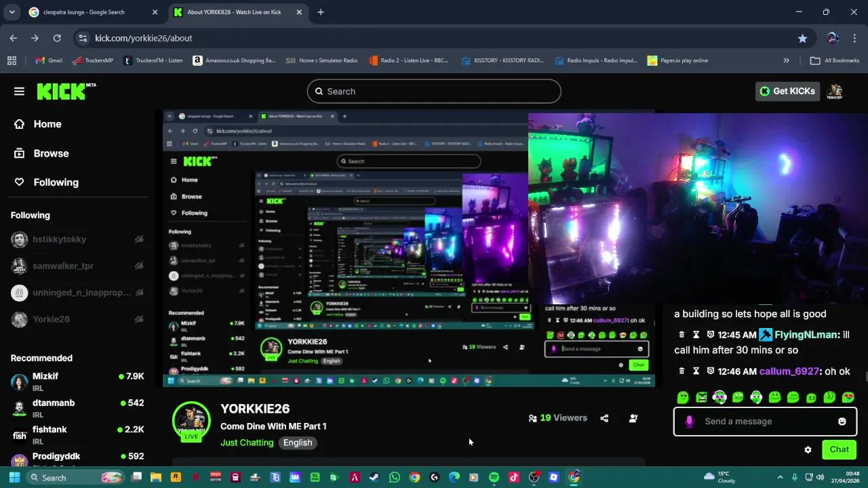
Task: Open chat settings gear icon
Action: pyautogui.click(x=808, y=449)
